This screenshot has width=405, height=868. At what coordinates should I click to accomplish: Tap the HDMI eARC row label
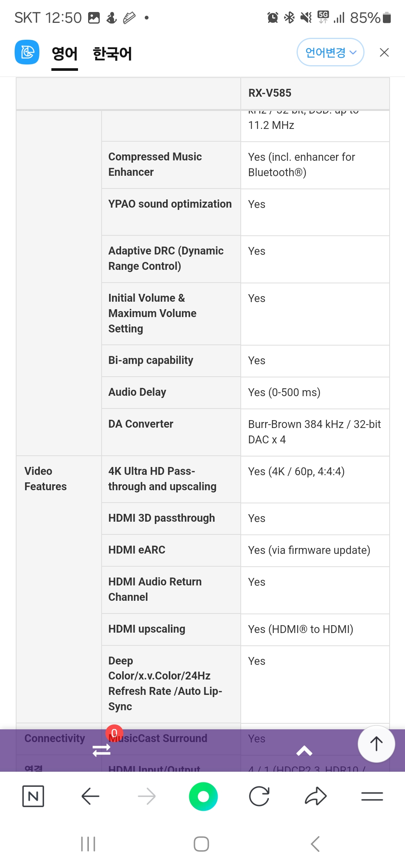pos(137,550)
